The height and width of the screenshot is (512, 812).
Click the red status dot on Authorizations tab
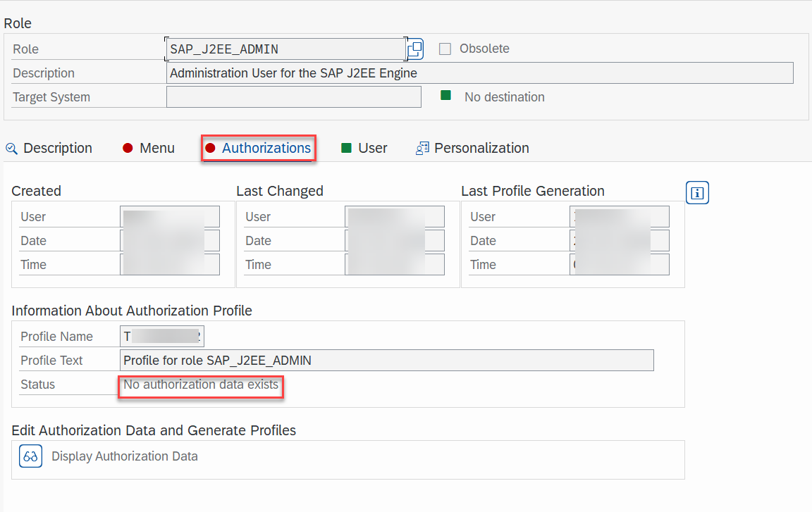coord(210,148)
